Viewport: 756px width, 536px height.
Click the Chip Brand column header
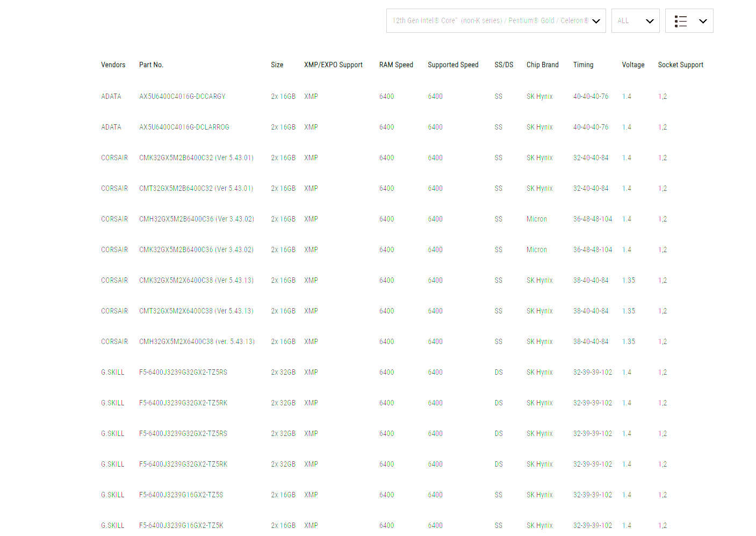(542, 65)
